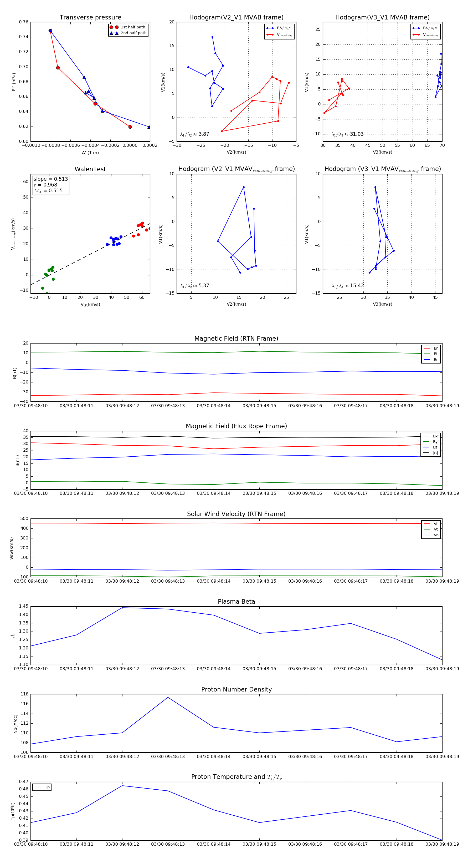Click the '03/30 09:48:14' tick under Plasma Beta
The width and height of the screenshot is (473, 868).
213,669
